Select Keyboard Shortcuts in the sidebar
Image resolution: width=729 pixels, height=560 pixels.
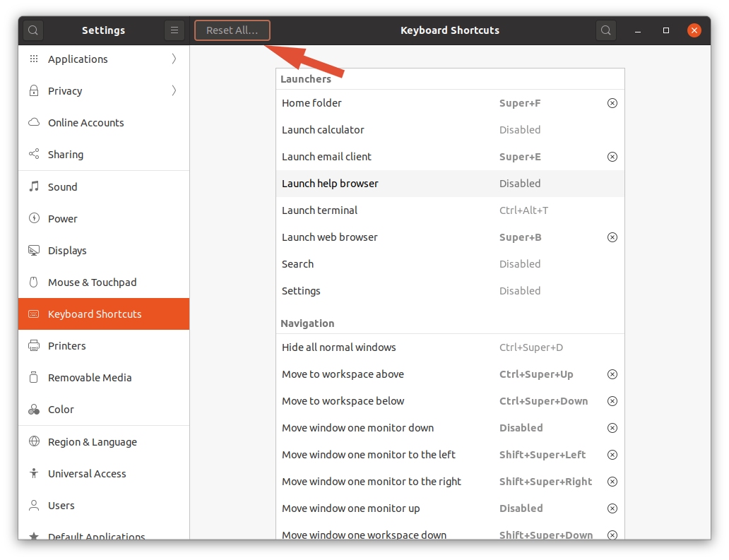104,314
